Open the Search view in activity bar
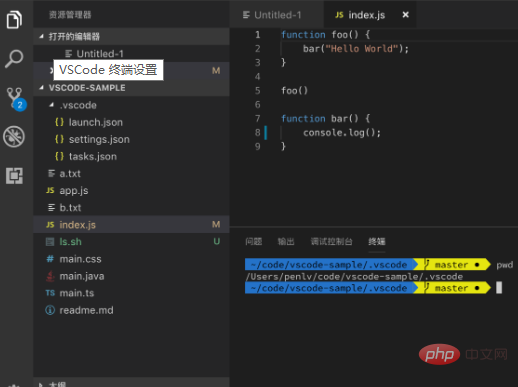Viewport: 518px width, 387px height. tap(14, 59)
